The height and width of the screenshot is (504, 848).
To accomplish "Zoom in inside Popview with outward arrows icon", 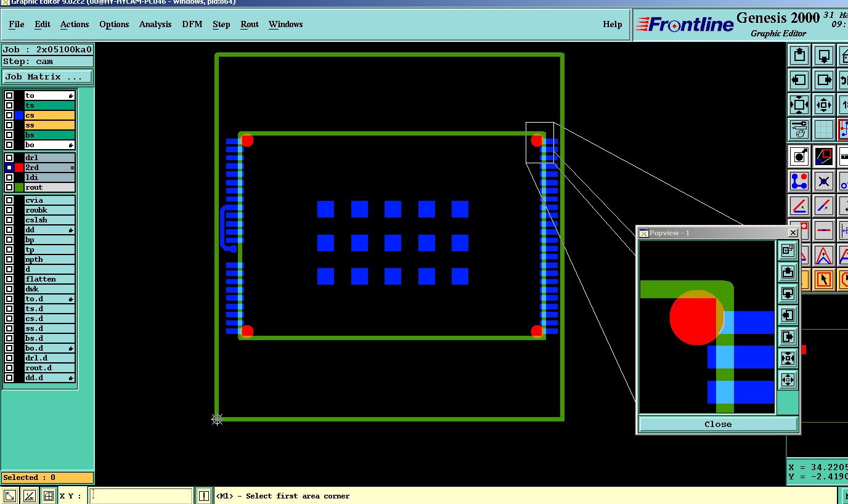I will coord(788,380).
